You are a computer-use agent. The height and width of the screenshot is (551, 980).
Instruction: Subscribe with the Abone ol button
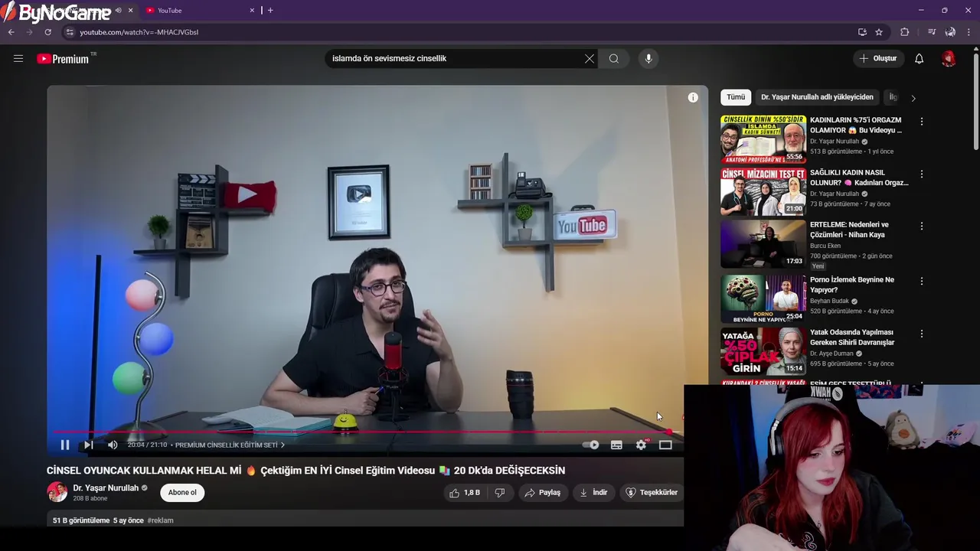tap(182, 492)
